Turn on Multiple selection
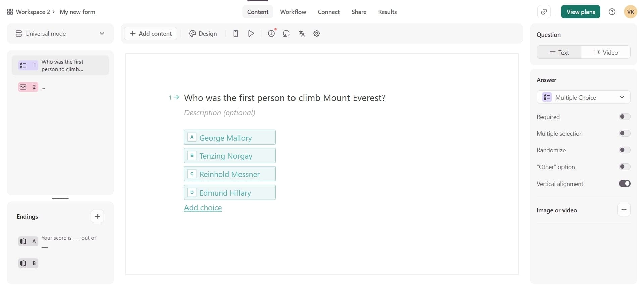The width and height of the screenshot is (644, 291). (624, 133)
